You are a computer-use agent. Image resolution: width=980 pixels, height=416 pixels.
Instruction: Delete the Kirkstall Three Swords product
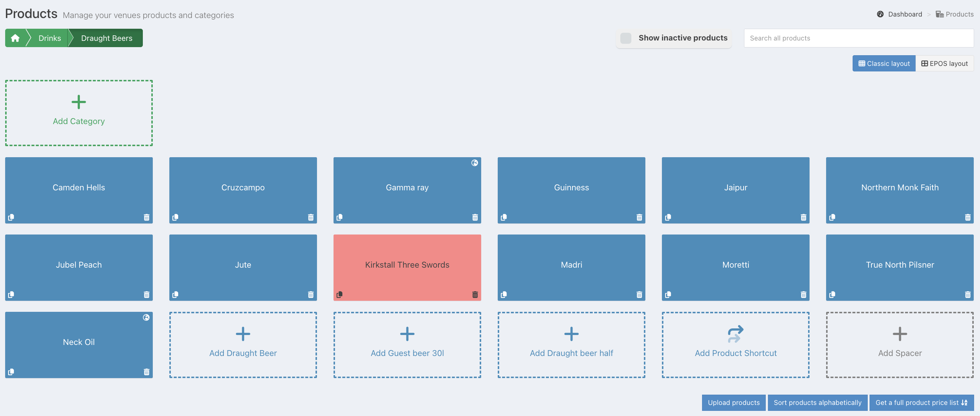coord(475,295)
